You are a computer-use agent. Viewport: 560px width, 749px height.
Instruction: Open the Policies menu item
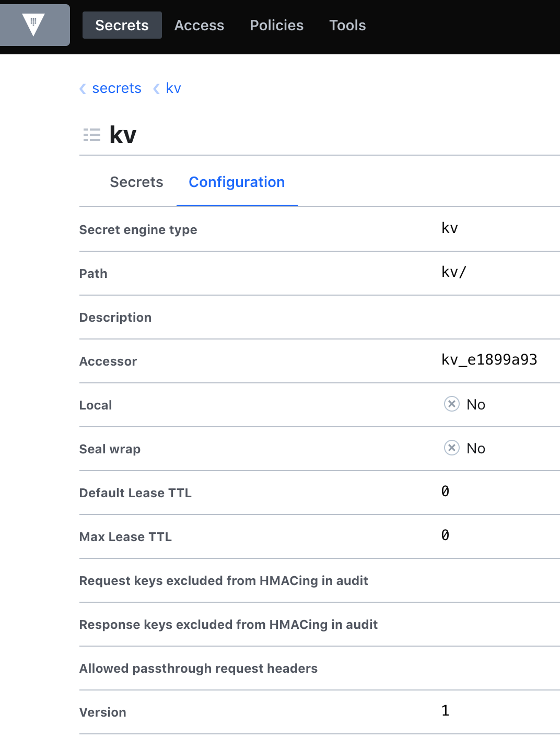(276, 25)
